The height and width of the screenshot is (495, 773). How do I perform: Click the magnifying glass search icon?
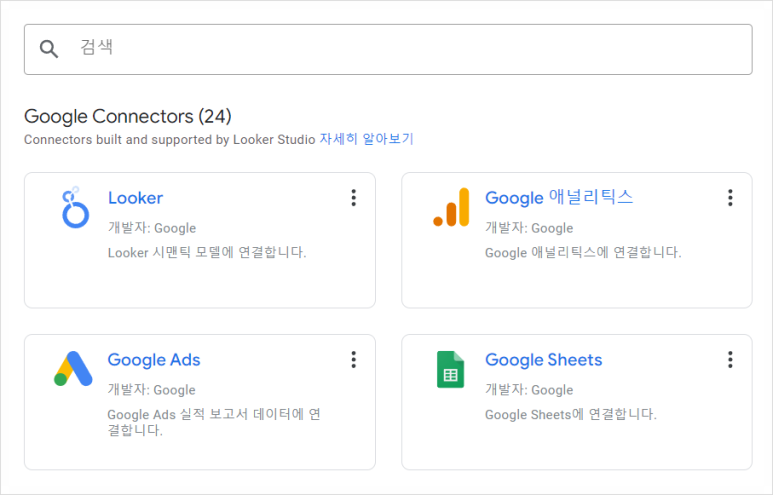[x=49, y=49]
